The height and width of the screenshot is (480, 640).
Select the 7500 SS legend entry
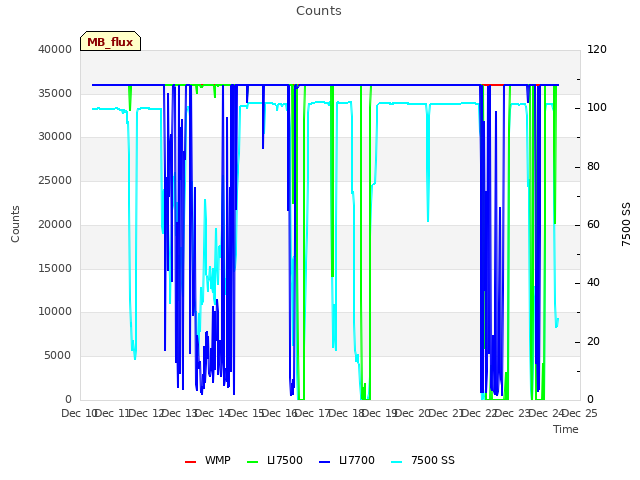click(423, 460)
